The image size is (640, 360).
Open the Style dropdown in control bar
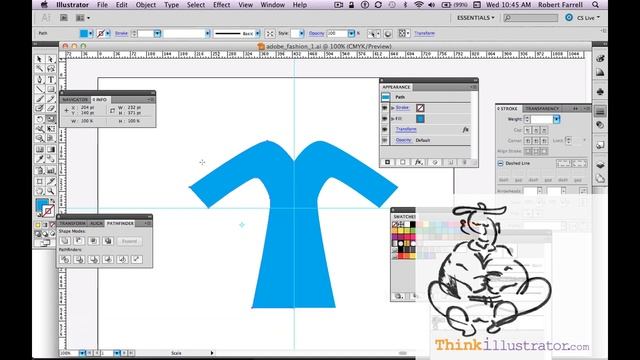click(x=301, y=33)
